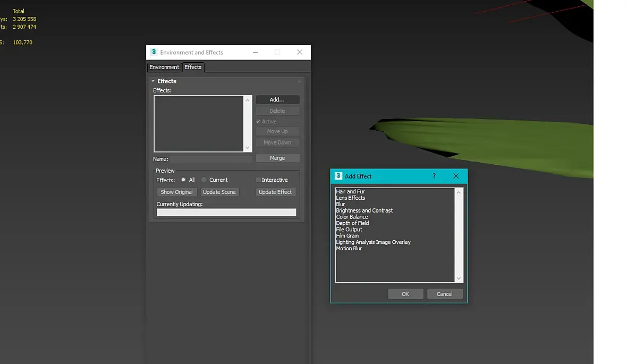The width and height of the screenshot is (627, 364).
Task: Click the Add... button
Action: [x=277, y=99]
